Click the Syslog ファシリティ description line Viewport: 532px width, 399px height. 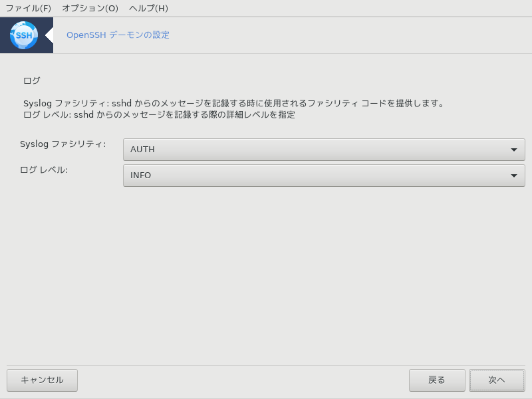pos(234,103)
